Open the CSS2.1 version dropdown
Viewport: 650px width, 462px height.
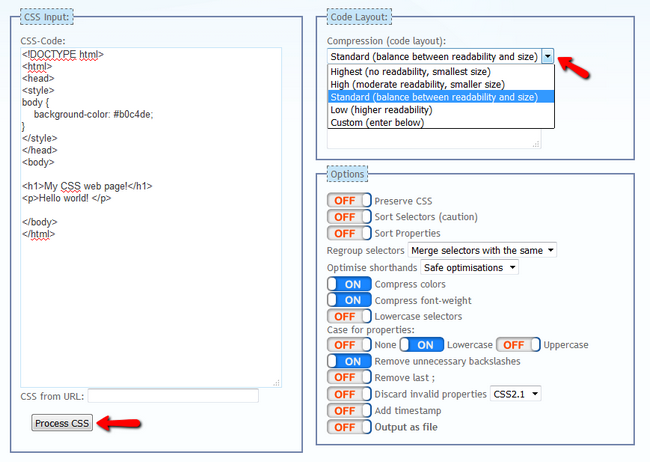tap(516, 394)
